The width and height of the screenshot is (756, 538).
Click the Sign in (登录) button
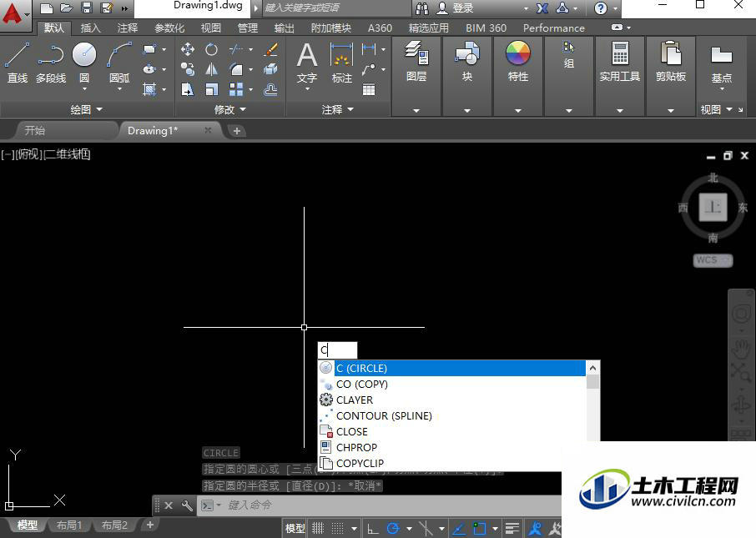[x=456, y=8]
